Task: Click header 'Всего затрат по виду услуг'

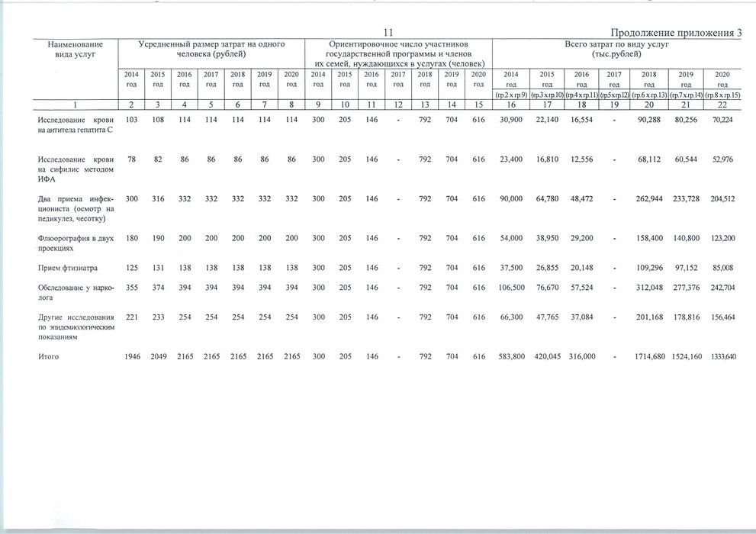Action: point(616,49)
